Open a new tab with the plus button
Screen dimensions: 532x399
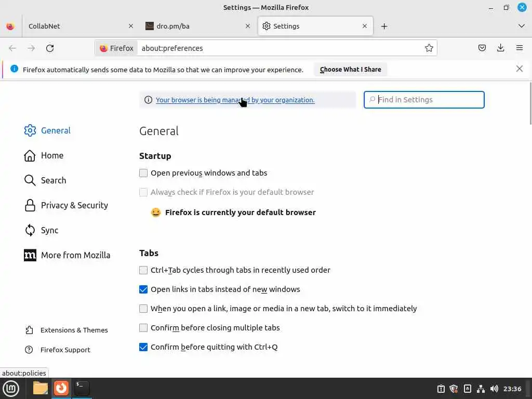(x=384, y=26)
